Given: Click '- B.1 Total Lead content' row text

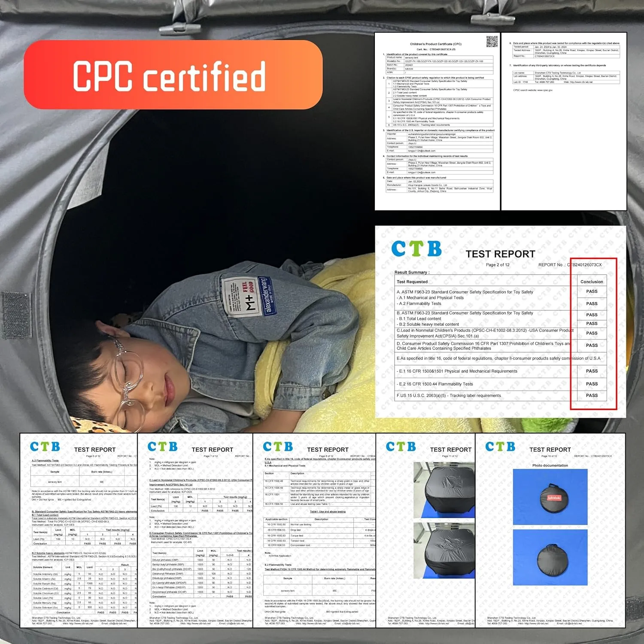Looking at the screenshot, I should pos(419,319).
